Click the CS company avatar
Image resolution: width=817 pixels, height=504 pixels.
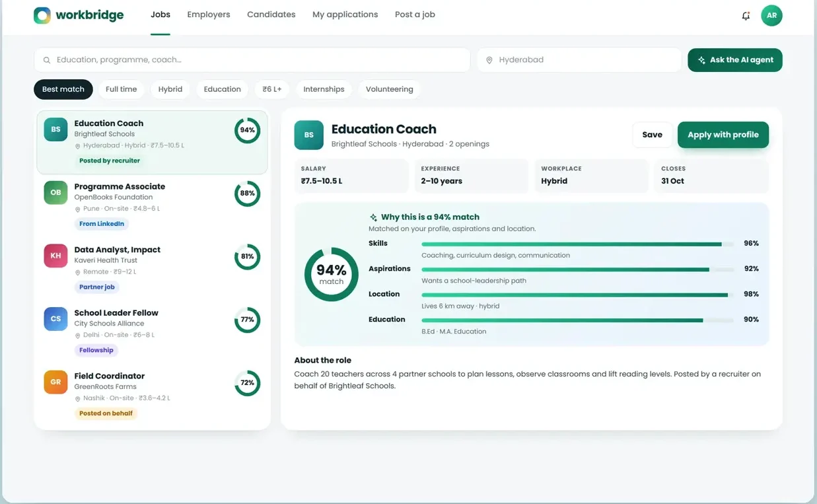55,319
